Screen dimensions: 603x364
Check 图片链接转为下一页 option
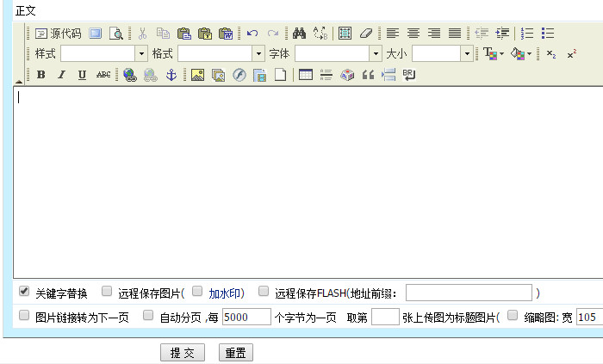pyautogui.click(x=24, y=315)
